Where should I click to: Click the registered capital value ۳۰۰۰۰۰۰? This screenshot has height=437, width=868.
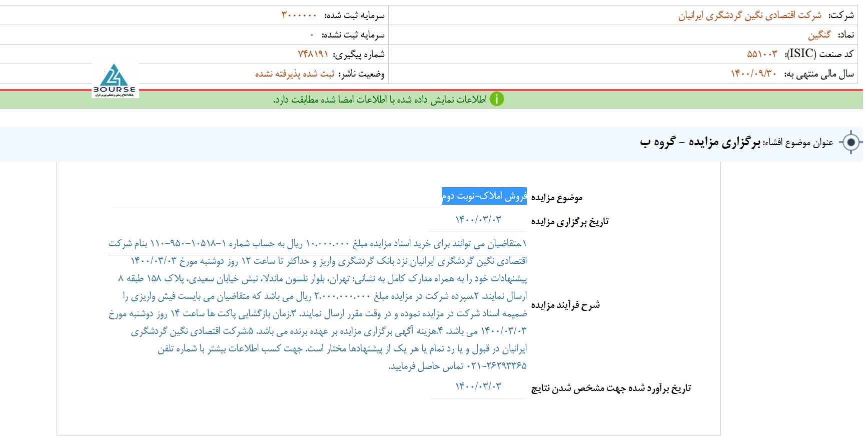click(x=299, y=16)
